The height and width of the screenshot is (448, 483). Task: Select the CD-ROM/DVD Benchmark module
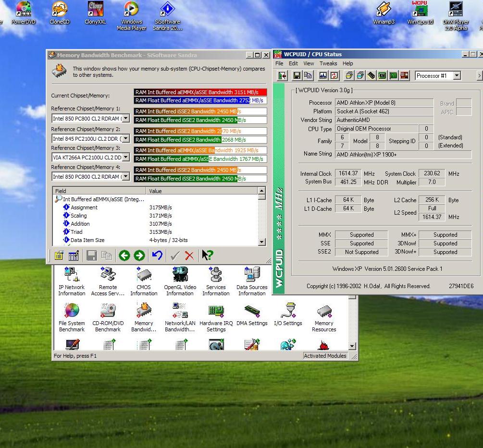click(108, 317)
